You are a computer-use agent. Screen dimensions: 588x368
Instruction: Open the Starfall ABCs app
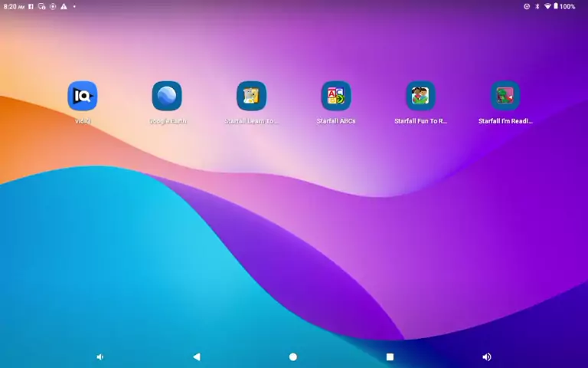pyautogui.click(x=336, y=96)
